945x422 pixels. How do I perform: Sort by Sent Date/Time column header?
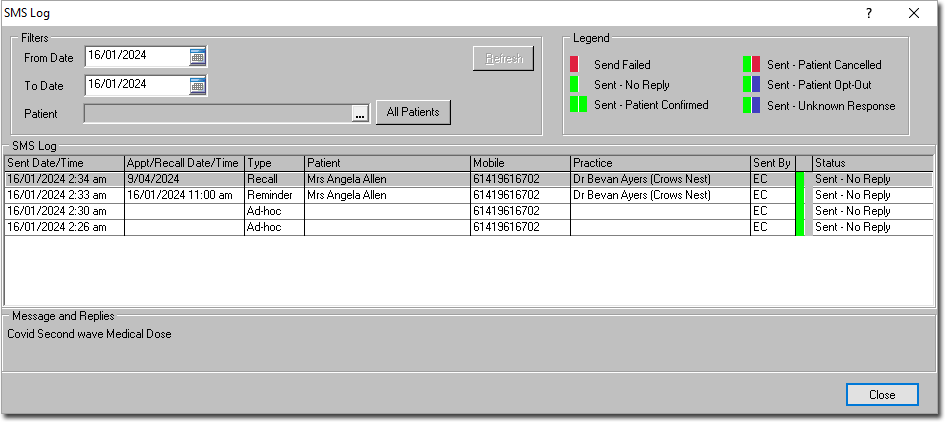(64, 163)
